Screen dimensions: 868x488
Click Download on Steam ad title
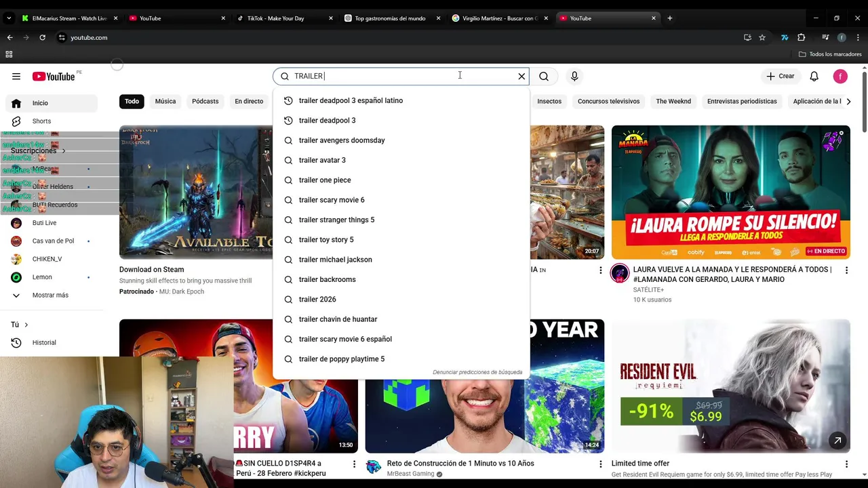point(151,270)
